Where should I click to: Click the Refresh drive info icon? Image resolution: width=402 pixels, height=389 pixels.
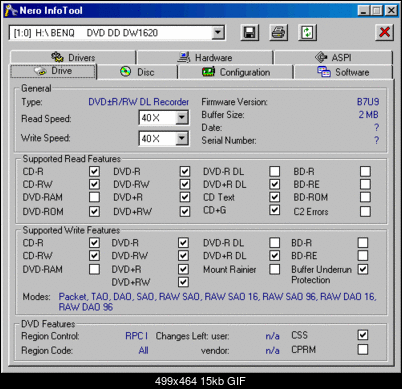pos(307,33)
